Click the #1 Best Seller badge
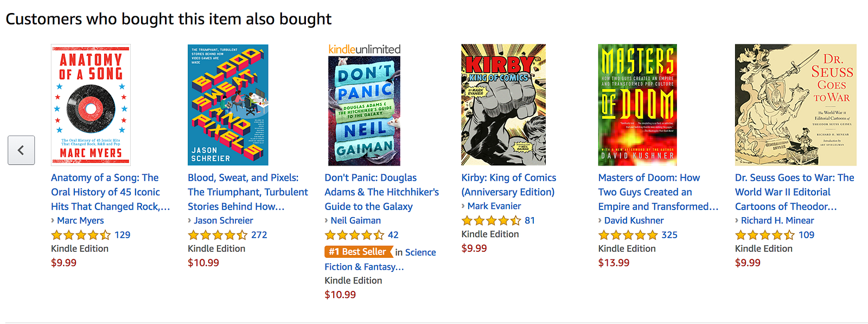Viewport: 868px width, 324px height. pyautogui.click(x=358, y=252)
